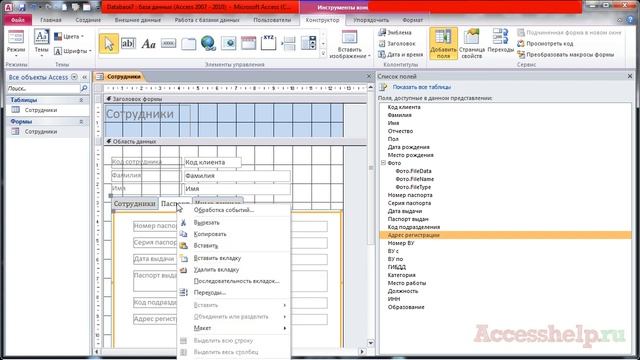Expand the controls gallery more arrow
Screen dimensions: 640x360
(323, 53)
